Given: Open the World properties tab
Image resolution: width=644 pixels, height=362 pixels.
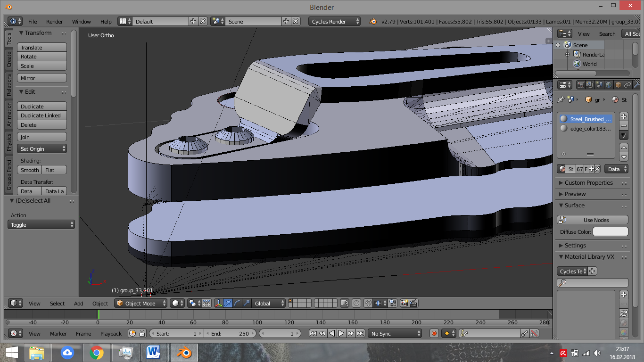Looking at the screenshot, I should tap(609, 85).
